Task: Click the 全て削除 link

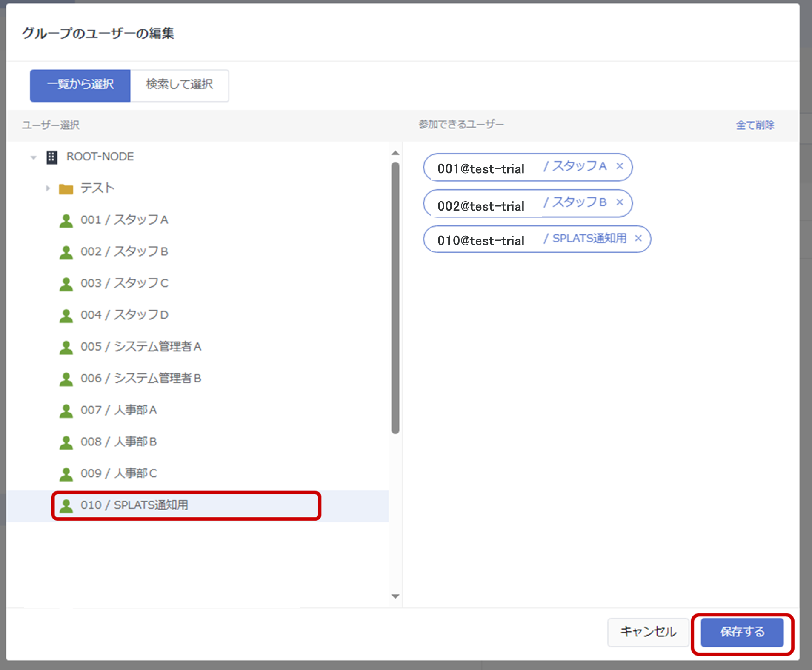Action: [755, 125]
